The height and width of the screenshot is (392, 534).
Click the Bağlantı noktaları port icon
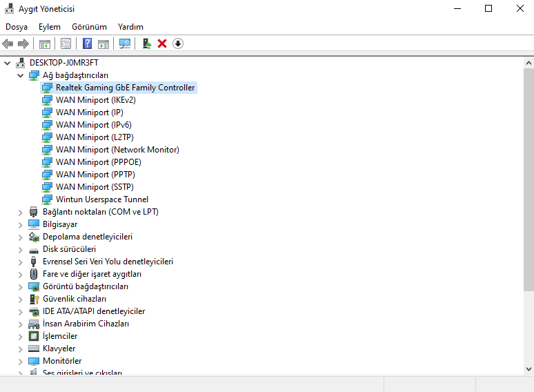33,212
